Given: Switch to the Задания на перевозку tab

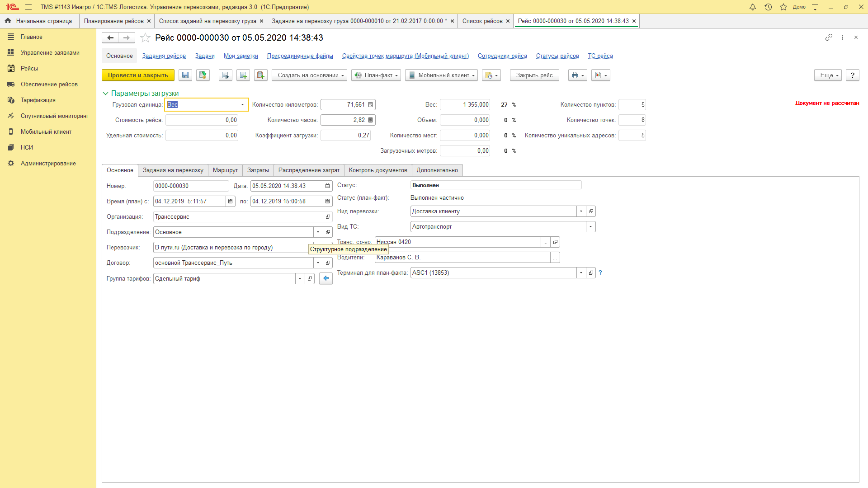Looking at the screenshot, I should click(x=173, y=170).
